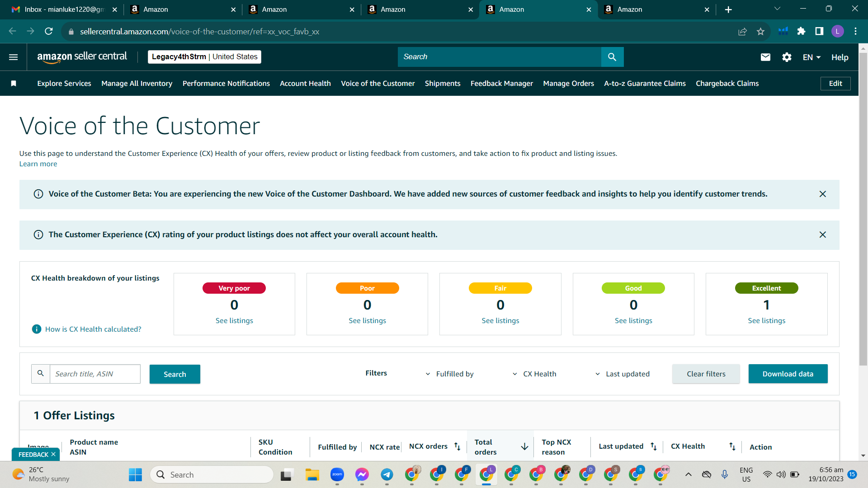Open Chrome three-dot menu
This screenshot has height=488, width=868.
[856, 31]
